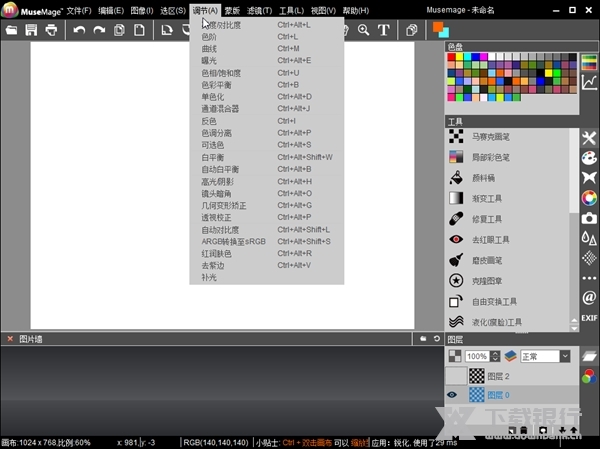Open the 图像(I) menu
This screenshot has height=449, width=600.
(142, 11)
